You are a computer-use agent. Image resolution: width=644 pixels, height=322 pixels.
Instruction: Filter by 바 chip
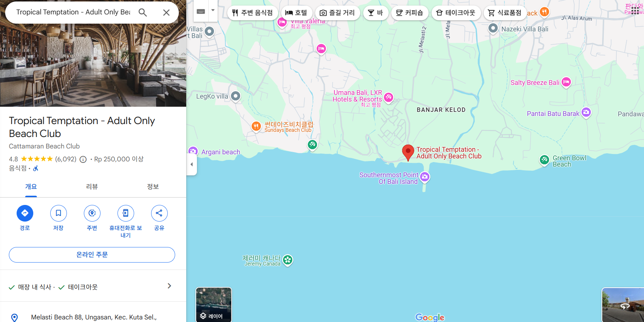(x=376, y=13)
